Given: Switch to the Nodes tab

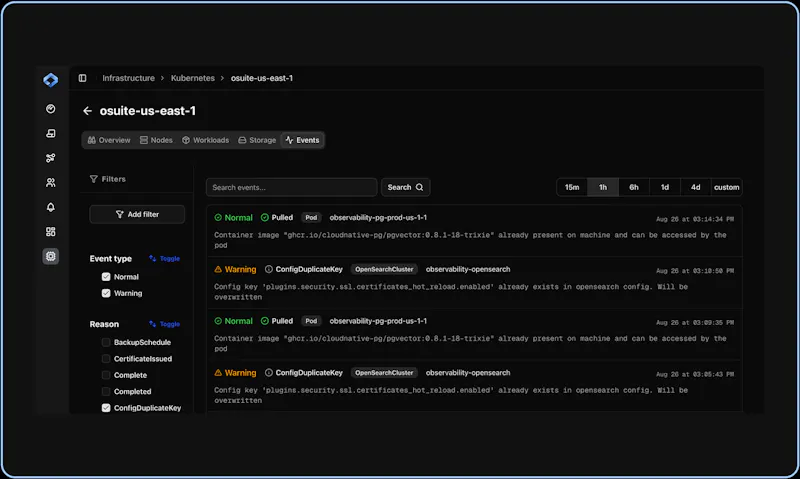Looking at the screenshot, I should pyautogui.click(x=156, y=140).
